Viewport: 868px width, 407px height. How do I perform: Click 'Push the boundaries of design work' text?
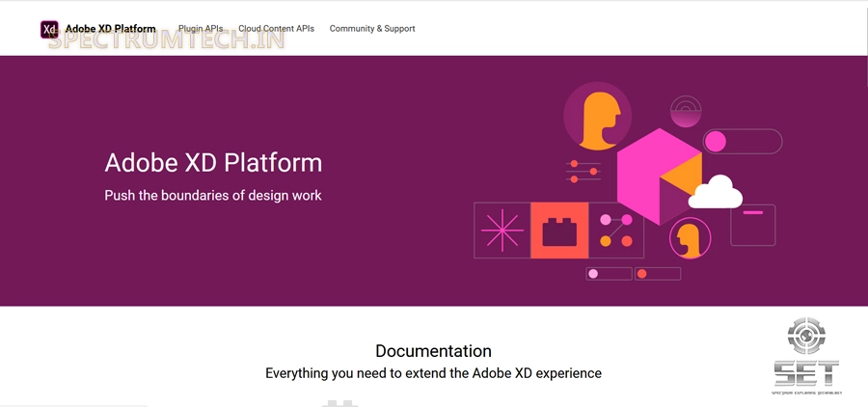tap(213, 196)
